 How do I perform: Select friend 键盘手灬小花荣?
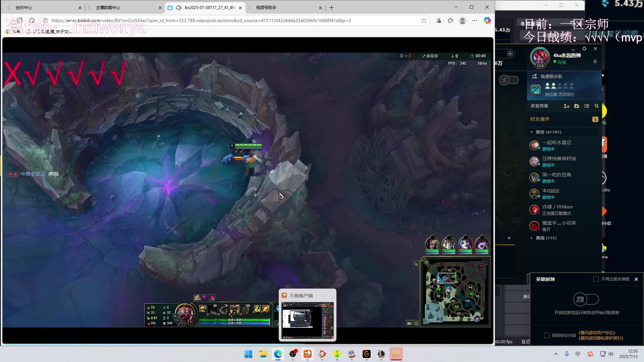tap(563, 226)
